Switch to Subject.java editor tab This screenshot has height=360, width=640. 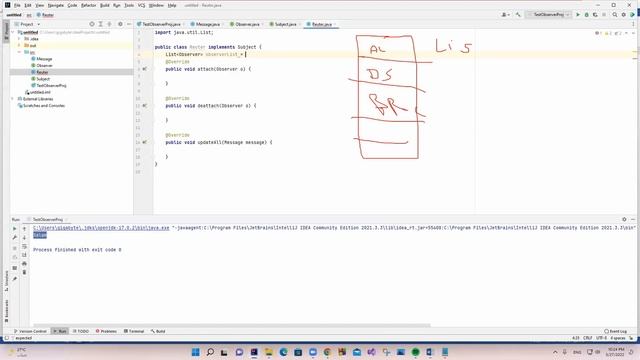pos(285,24)
